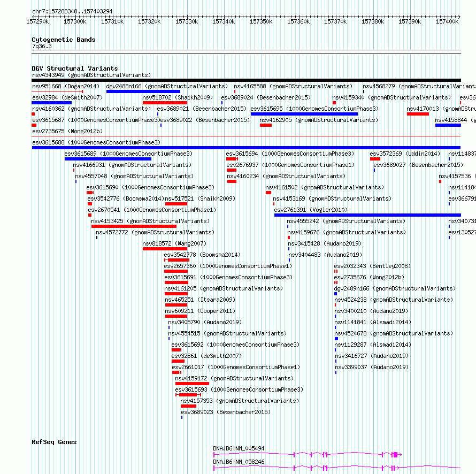Click the RefSeq Genes track title
The height and width of the screenshot is (474, 476).
54,442
